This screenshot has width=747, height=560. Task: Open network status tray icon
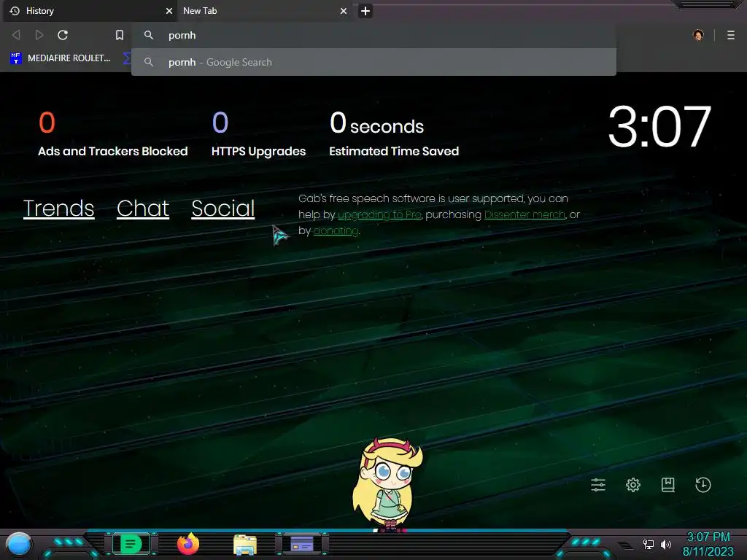click(x=649, y=544)
